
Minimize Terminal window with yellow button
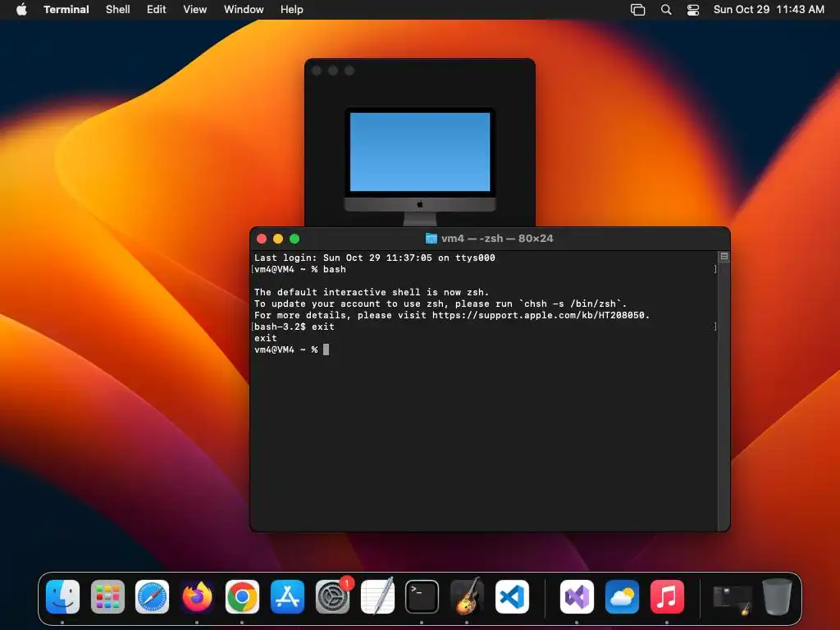click(278, 239)
